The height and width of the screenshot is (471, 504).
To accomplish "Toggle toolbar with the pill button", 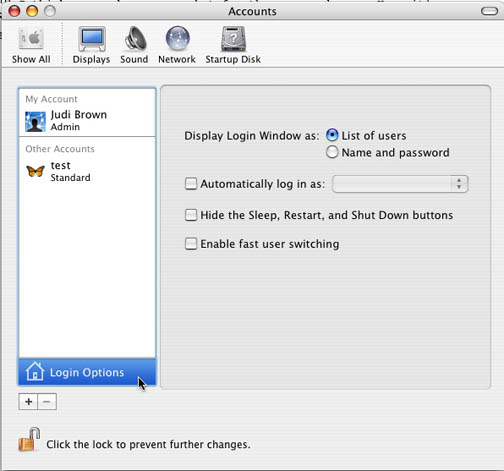I will (x=489, y=11).
